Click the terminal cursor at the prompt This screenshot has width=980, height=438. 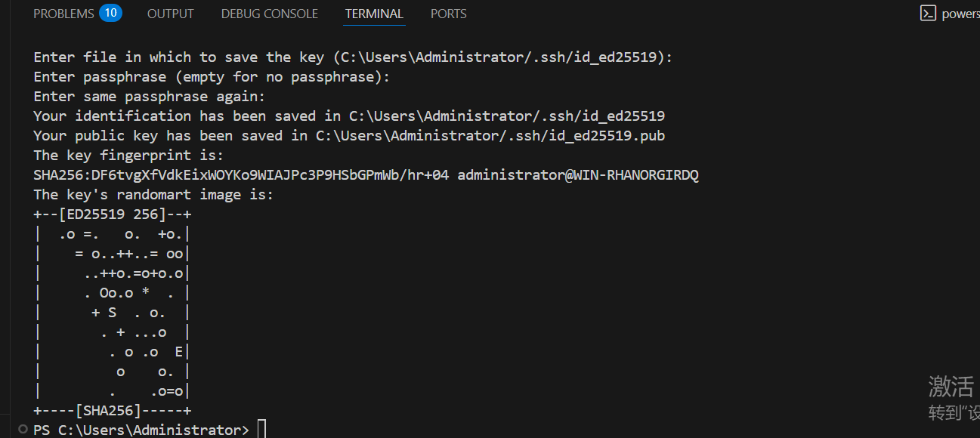point(261,428)
